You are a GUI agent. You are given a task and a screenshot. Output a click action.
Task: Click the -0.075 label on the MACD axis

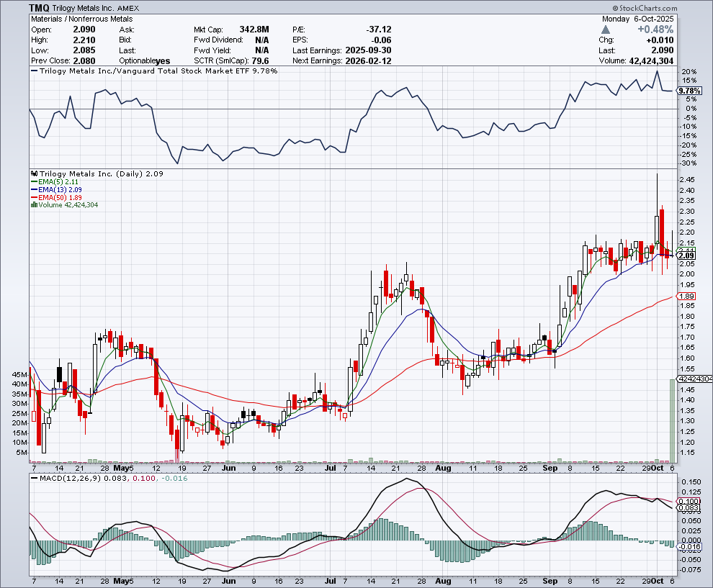[x=690, y=570]
